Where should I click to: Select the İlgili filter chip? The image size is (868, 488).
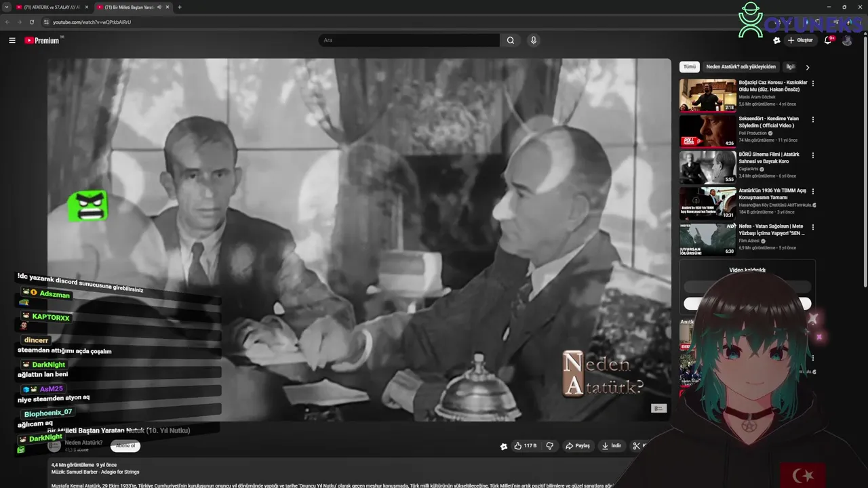click(791, 67)
